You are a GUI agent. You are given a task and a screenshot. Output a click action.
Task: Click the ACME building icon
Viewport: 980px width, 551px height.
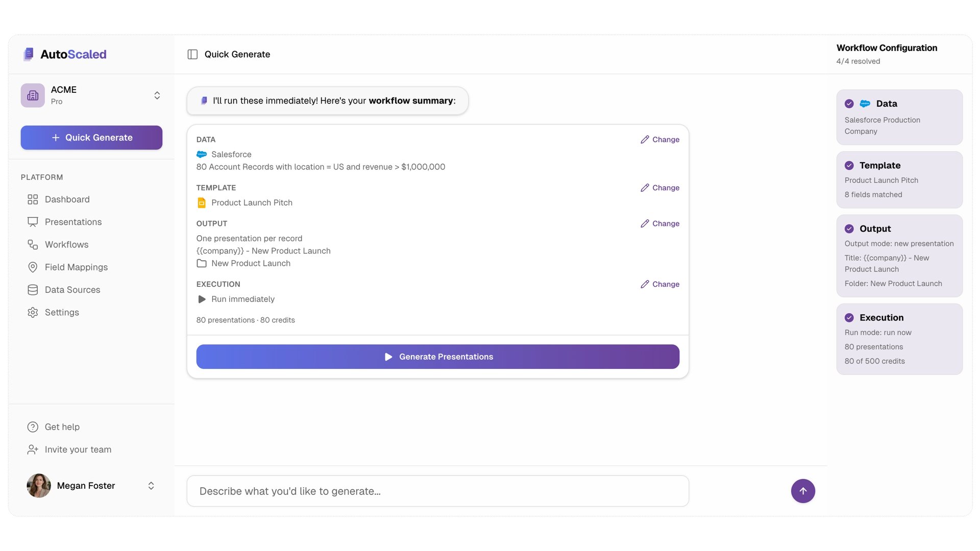[x=33, y=95]
